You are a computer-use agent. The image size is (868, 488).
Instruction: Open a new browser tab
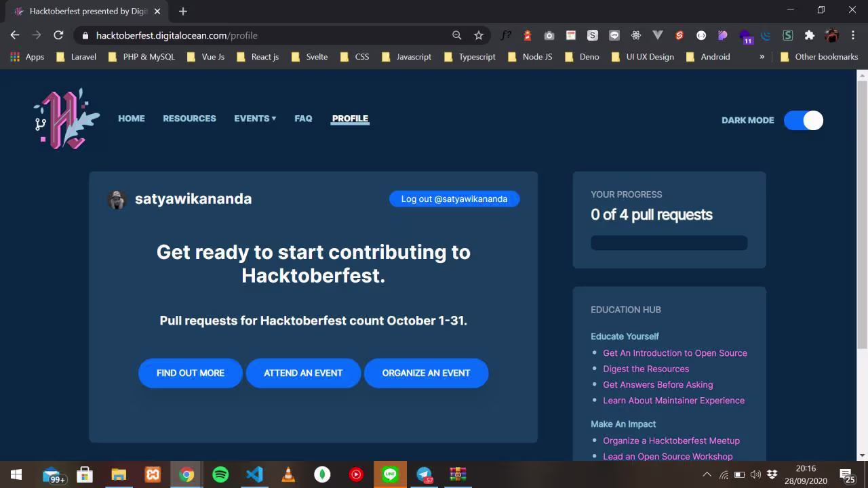coord(183,12)
